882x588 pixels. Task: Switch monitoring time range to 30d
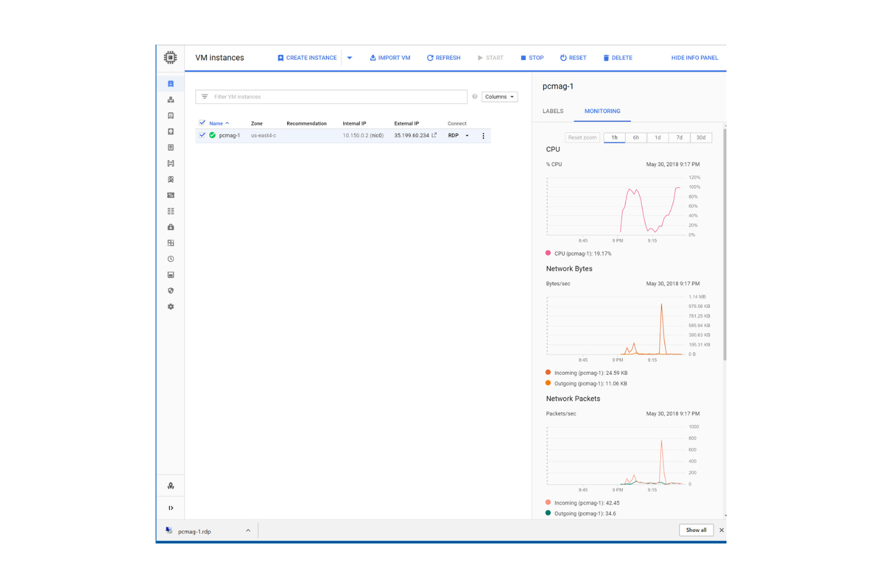(701, 137)
